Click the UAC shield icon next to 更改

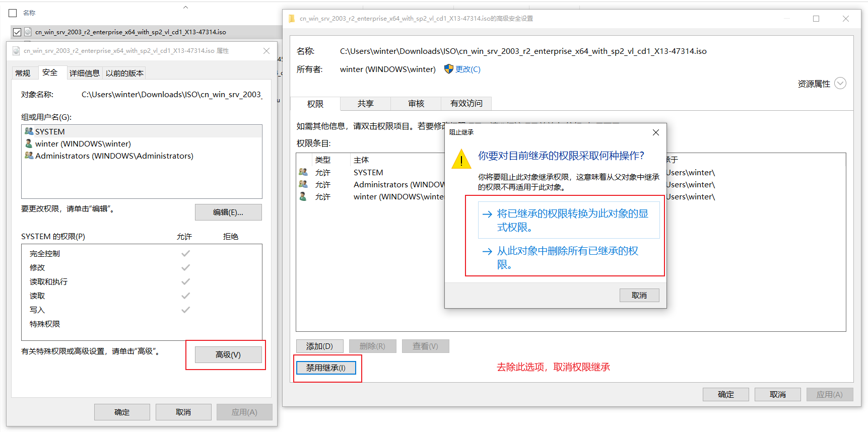[x=449, y=69]
